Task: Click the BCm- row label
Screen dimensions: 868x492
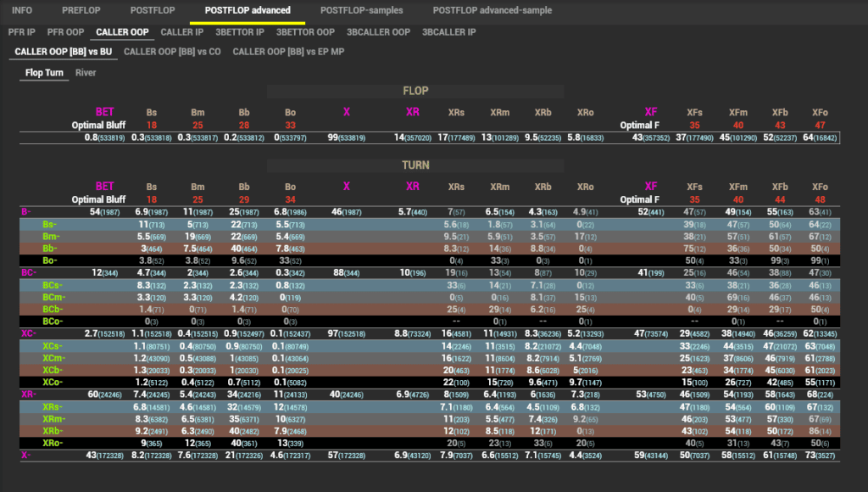Action: point(53,298)
